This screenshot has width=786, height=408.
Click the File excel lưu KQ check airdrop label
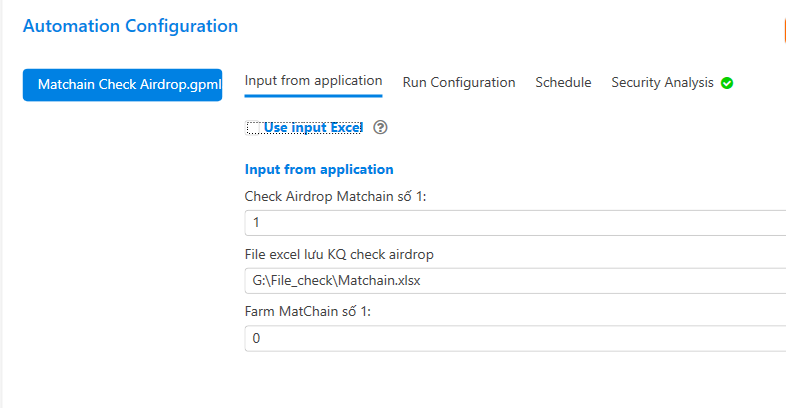339,255
